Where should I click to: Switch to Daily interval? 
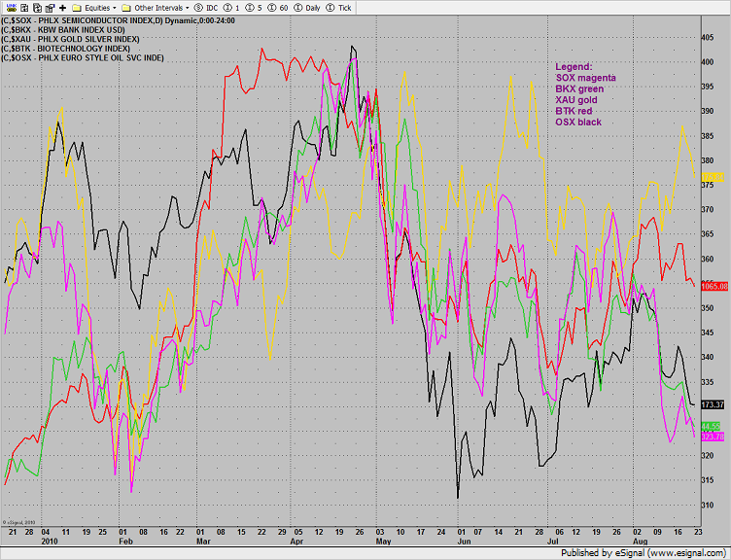tap(307, 8)
